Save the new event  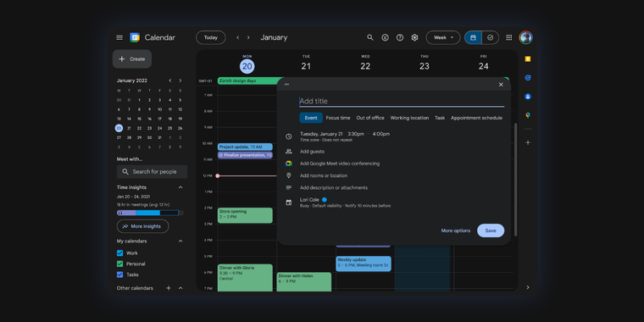[x=491, y=230]
